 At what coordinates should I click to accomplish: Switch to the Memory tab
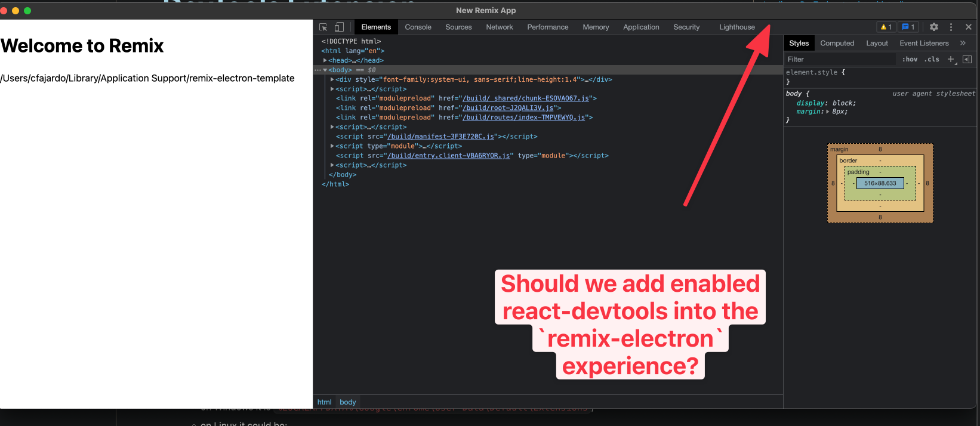point(596,27)
